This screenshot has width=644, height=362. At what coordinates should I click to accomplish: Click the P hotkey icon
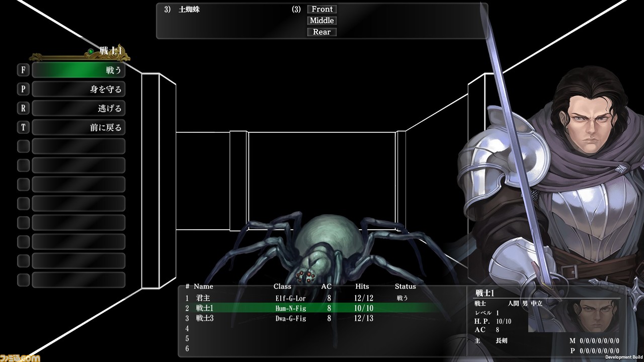(23, 89)
